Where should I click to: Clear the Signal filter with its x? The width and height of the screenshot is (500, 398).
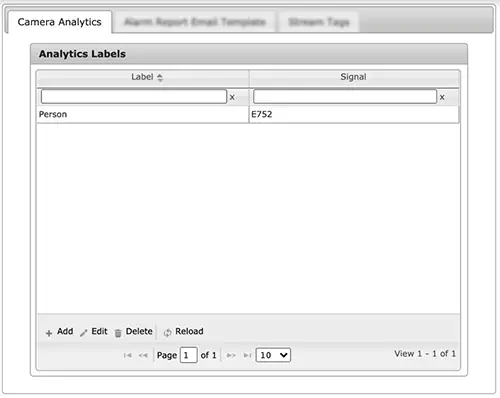[442, 97]
